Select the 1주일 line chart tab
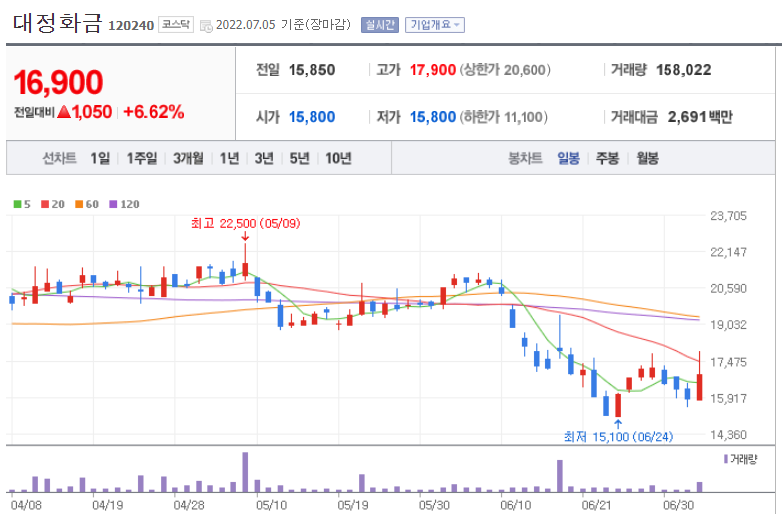The width and height of the screenshot is (782, 514). coord(142,159)
